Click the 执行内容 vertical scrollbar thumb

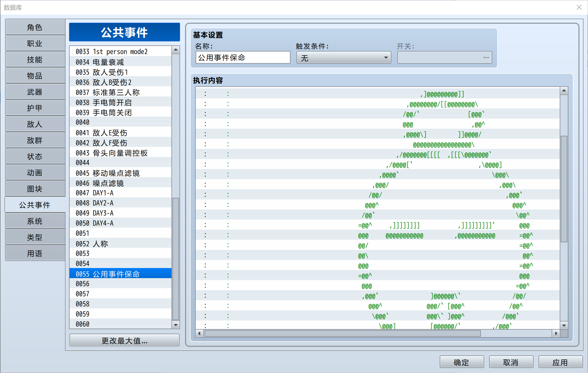[564, 189]
